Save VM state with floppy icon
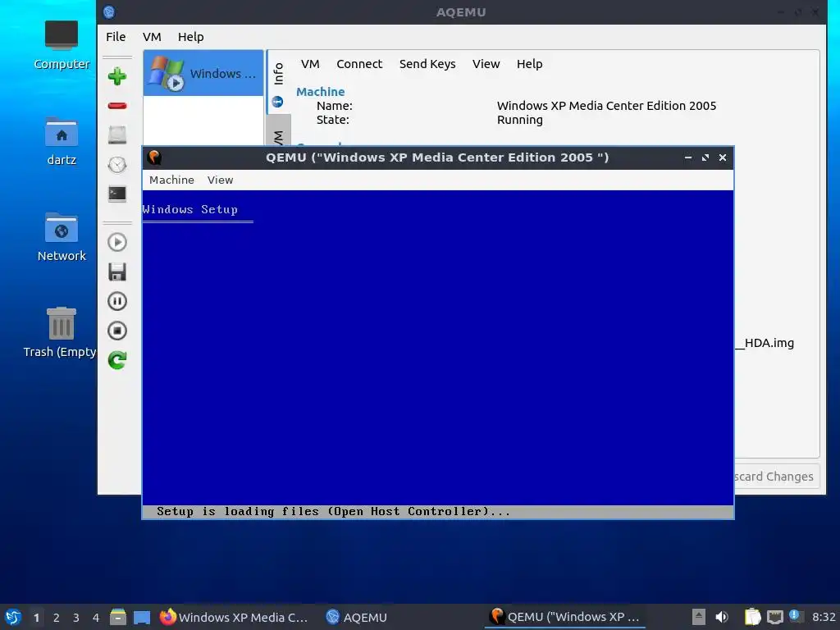Viewport: 840px width, 630px height. click(116, 272)
